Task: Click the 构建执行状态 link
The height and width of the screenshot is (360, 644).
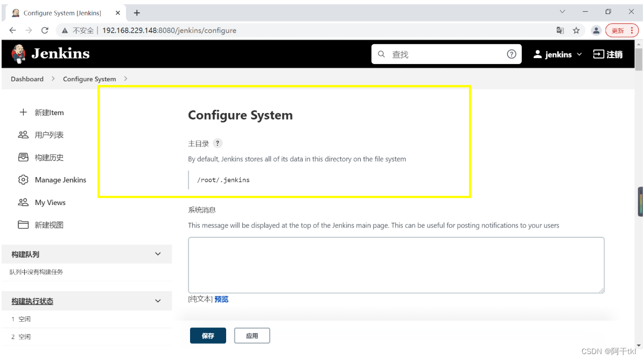Action: (32, 301)
